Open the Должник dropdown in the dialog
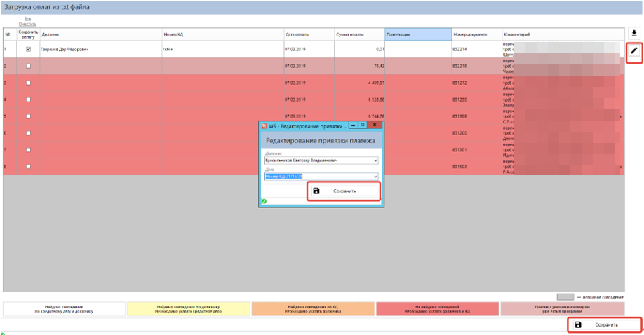The height and width of the screenshot is (335, 644). tap(375, 160)
